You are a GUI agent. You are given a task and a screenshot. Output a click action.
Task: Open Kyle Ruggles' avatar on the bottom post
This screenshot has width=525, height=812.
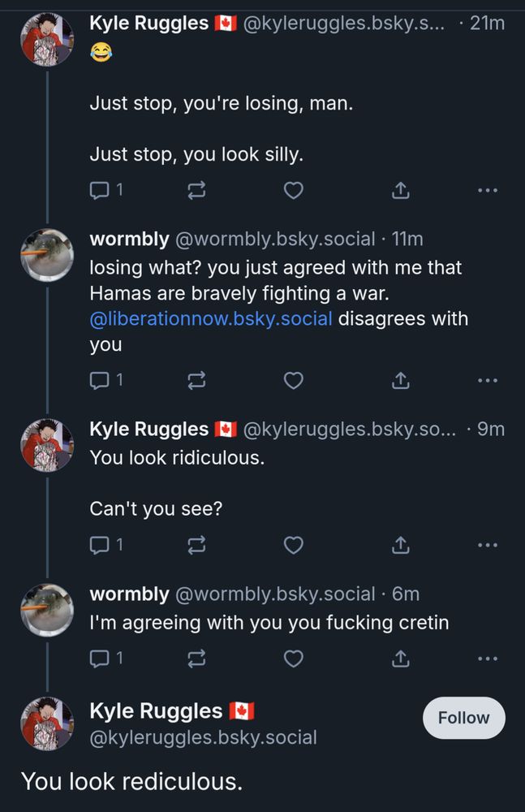(x=47, y=722)
